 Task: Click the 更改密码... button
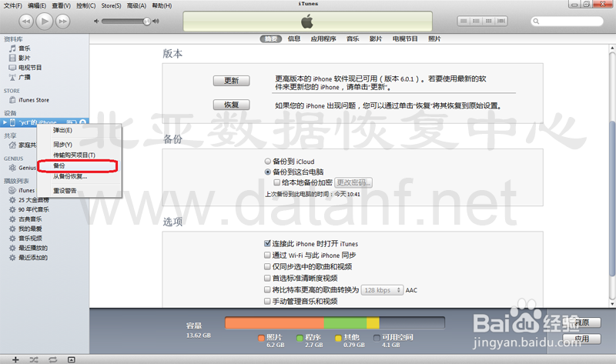353,182
